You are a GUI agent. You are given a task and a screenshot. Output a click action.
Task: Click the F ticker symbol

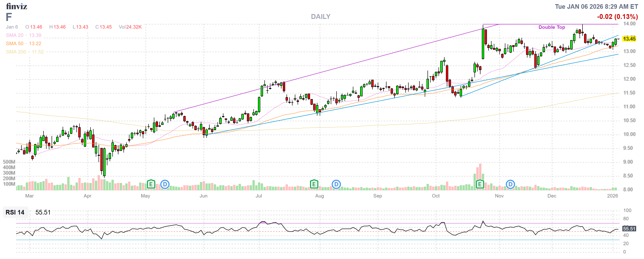pos(9,17)
